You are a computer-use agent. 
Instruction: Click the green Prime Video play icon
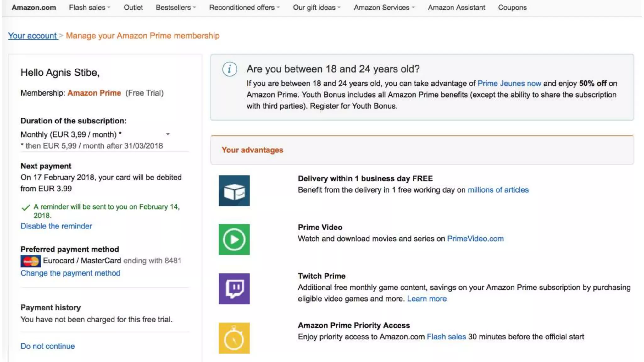click(x=234, y=239)
